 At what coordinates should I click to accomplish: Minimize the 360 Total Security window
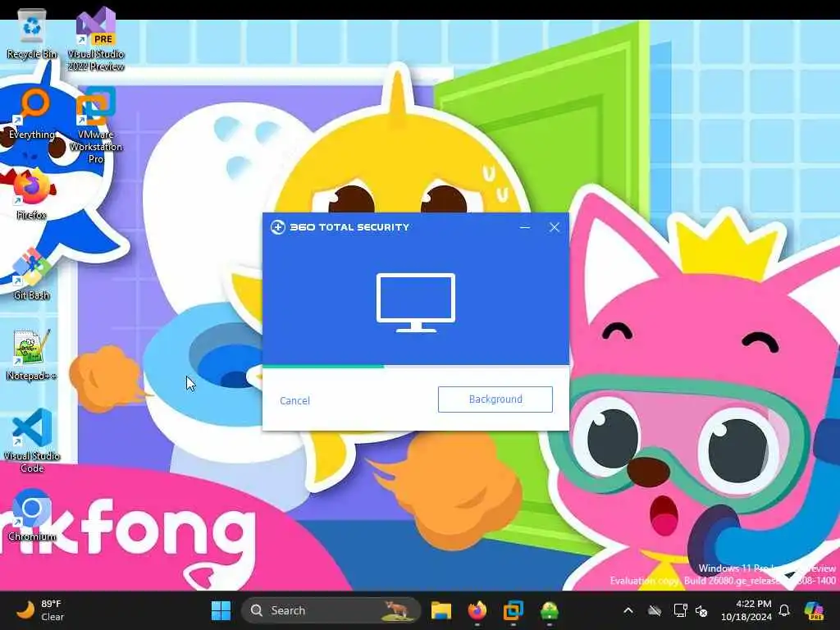coord(525,227)
